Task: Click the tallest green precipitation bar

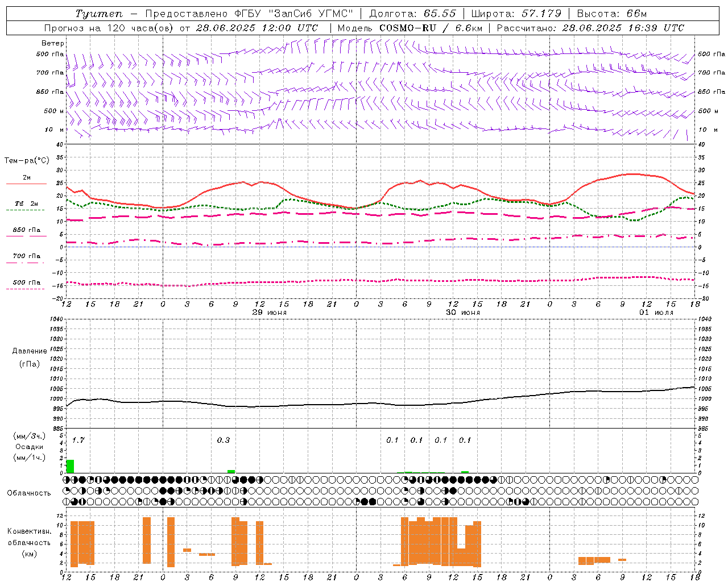Action: pyautogui.click(x=71, y=466)
